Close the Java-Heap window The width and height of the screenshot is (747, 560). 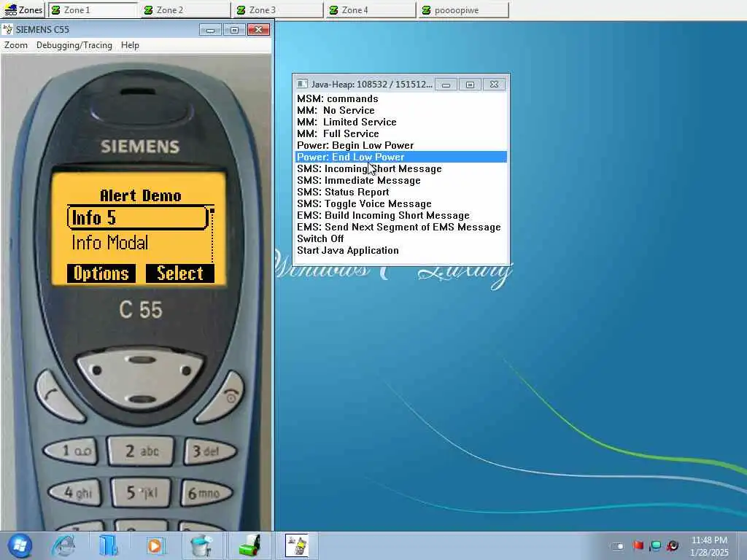click(494, 85)
